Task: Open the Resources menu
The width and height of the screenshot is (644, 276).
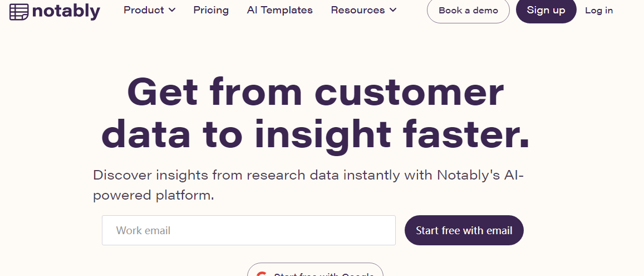Action: (x=357, y=10)
